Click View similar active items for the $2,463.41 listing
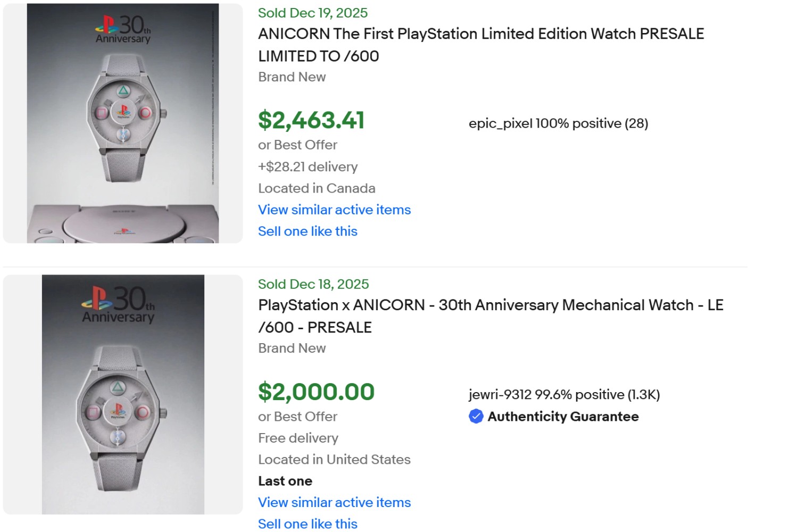Screen dimensions: 798x532 [x=334, y=210]
